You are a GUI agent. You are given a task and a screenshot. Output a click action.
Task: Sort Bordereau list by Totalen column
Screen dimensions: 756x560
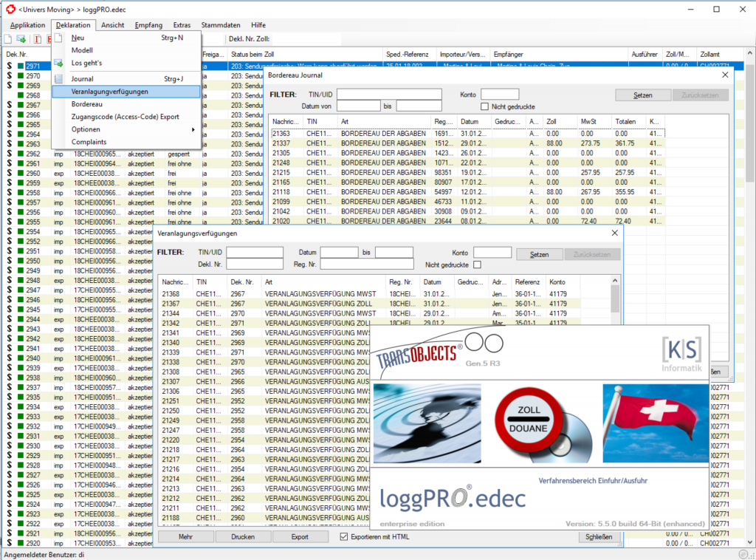click(x=629, y=122)
